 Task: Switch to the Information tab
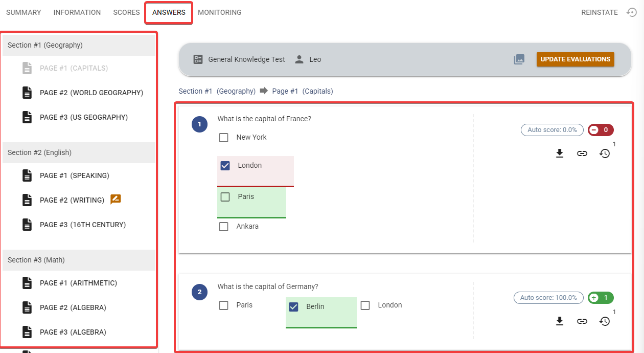(77, 12)
